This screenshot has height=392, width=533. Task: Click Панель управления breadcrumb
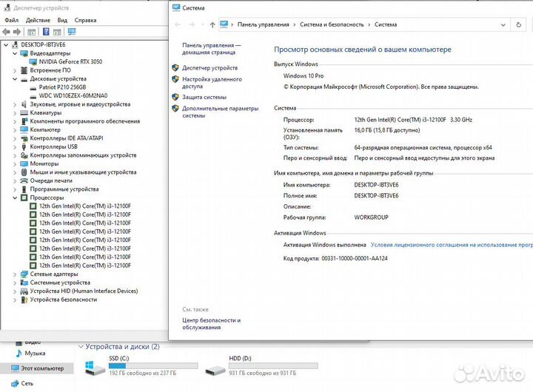[263, 24]
